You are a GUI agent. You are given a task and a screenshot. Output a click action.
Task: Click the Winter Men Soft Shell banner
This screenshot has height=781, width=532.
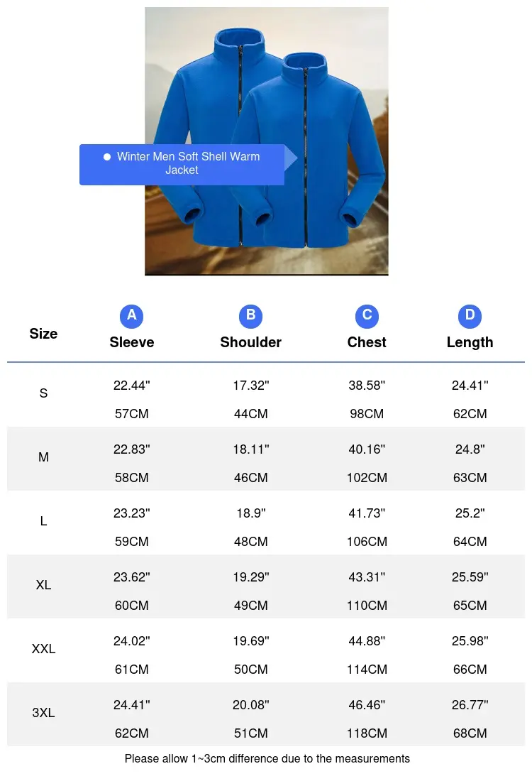pyautogui.click(x=188, y=164)
